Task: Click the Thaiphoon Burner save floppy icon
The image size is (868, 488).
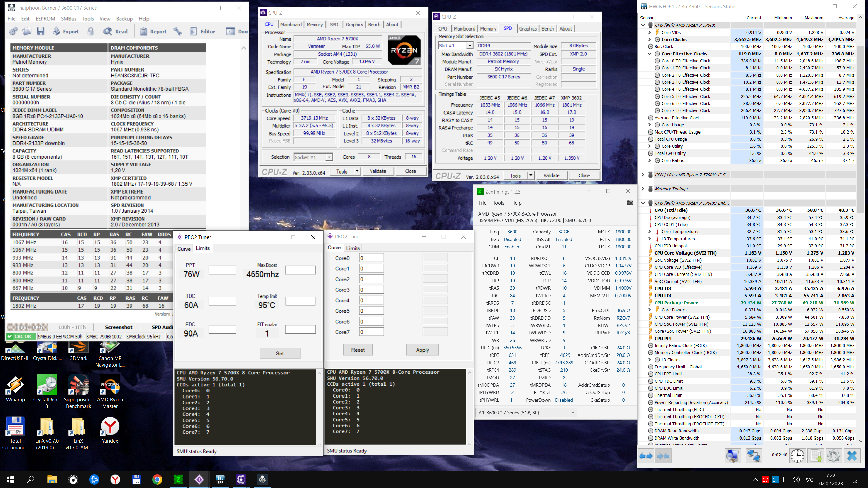Action: pyautogui.click(x=41, y=32)
